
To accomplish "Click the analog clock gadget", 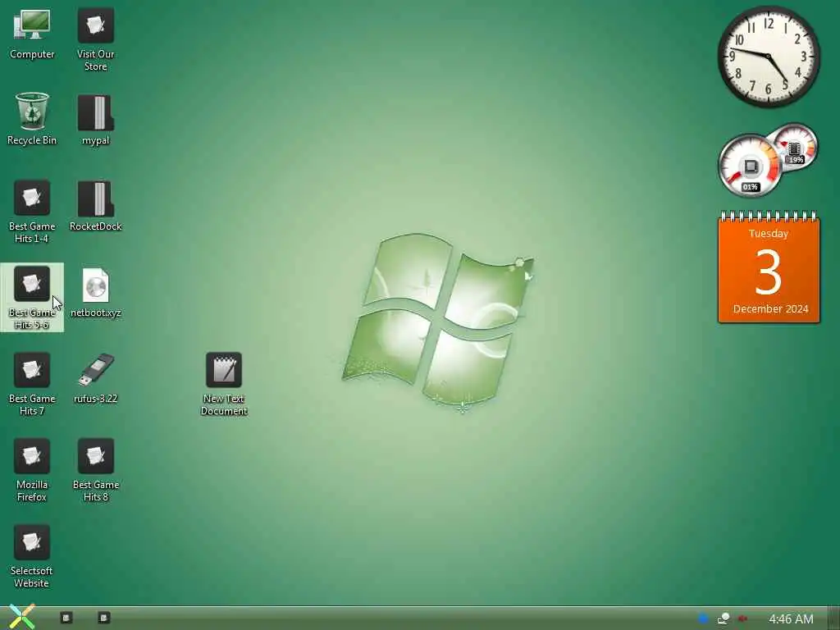I will (769, 57).
